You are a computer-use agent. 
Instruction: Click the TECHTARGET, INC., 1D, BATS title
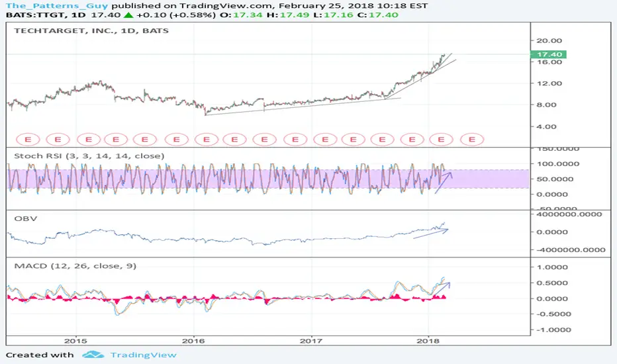tap(91, 30)
